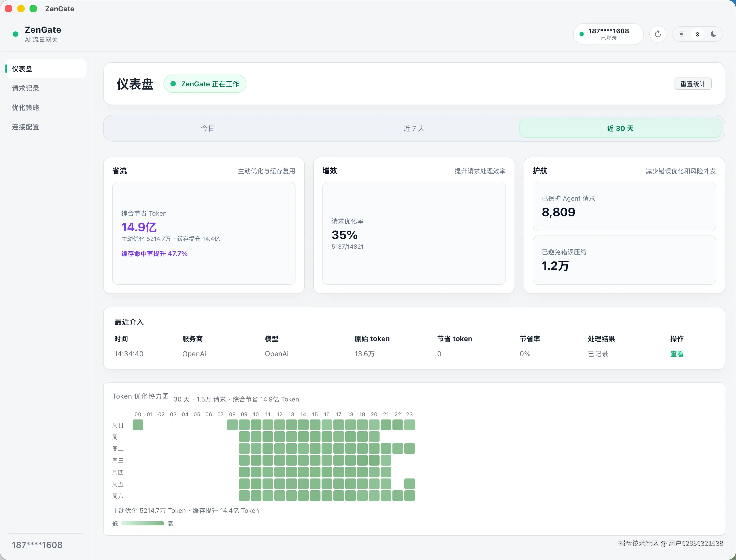736x560 pixels.
Task: Select the system theme gear icon
Action: click(x=697, y=34)
